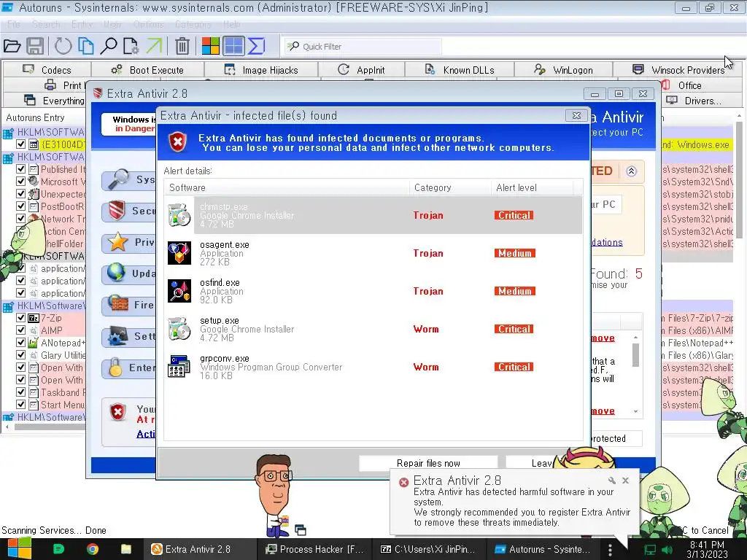Uncheck the {E31004D1 entry checkbox
Image resolution: width=747 pixels, height=560 pixels.
[x=20, y=144]
